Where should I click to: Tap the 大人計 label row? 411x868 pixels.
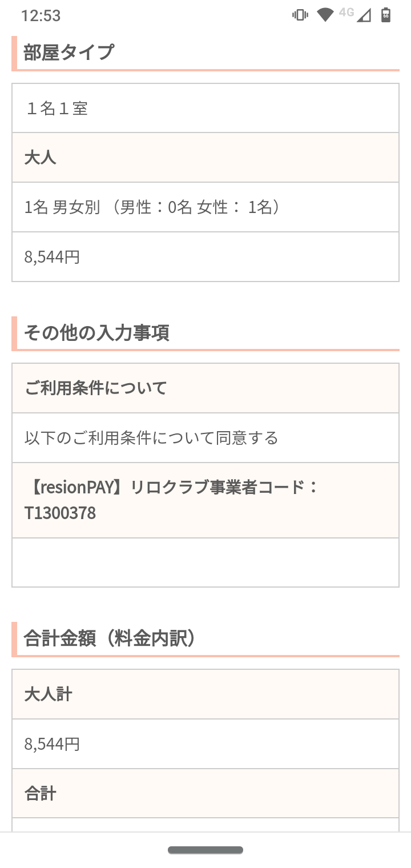[x=205, y=694]
